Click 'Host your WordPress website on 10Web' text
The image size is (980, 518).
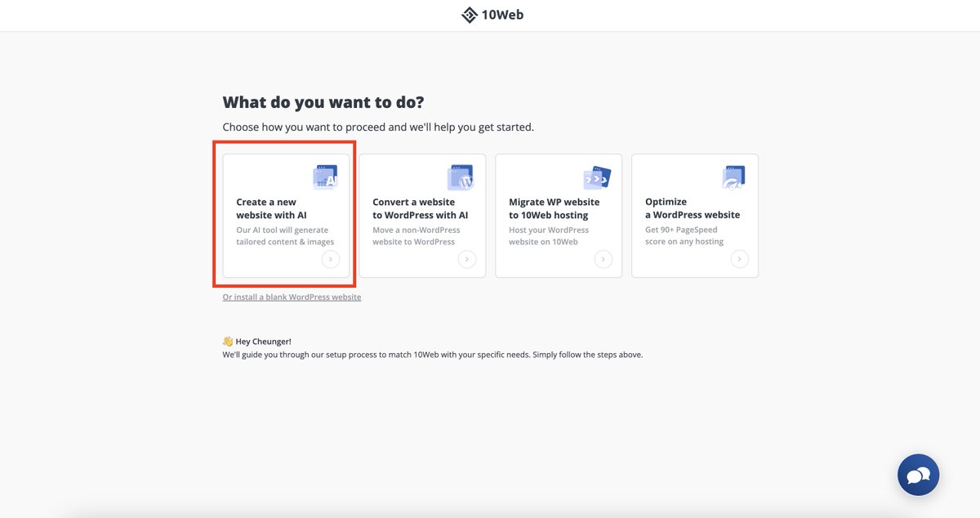(549, 236)
